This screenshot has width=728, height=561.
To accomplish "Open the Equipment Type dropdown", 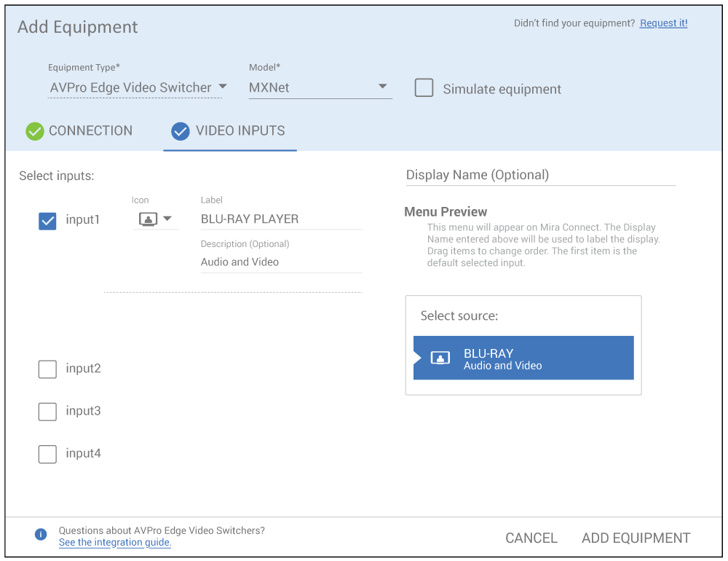I will point(138,87).
